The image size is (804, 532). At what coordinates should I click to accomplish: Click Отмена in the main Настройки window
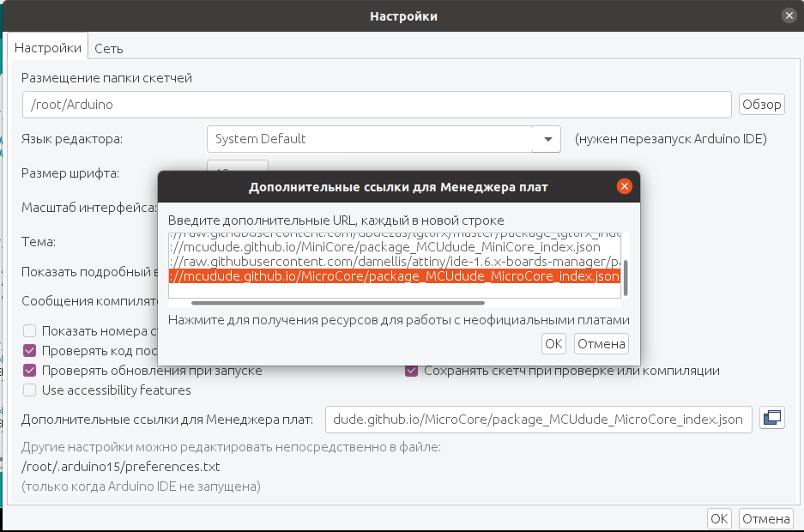766,518
